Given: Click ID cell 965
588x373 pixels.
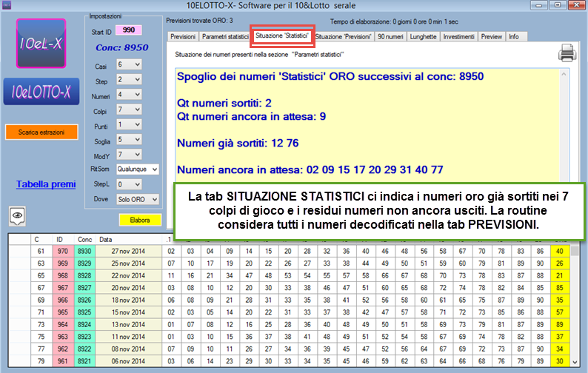Looking at the screenshot, I should coord(64,312).
